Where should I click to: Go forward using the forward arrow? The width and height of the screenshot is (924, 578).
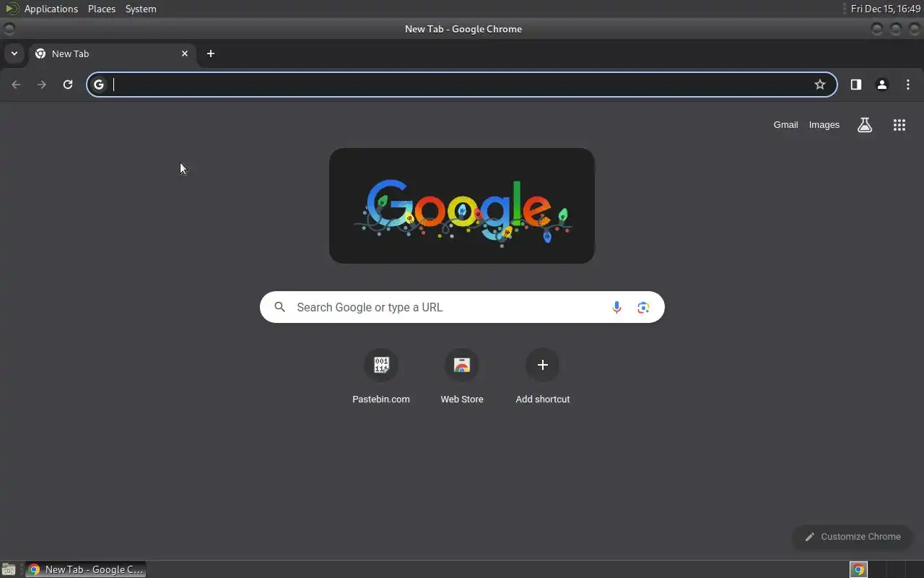coord(42,85)
